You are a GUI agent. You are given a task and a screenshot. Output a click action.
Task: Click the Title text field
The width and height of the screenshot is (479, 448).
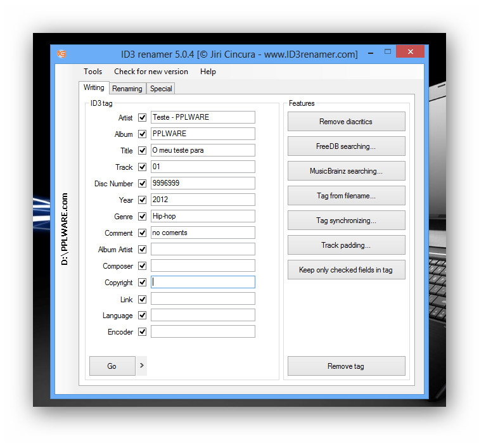point(203,150)
